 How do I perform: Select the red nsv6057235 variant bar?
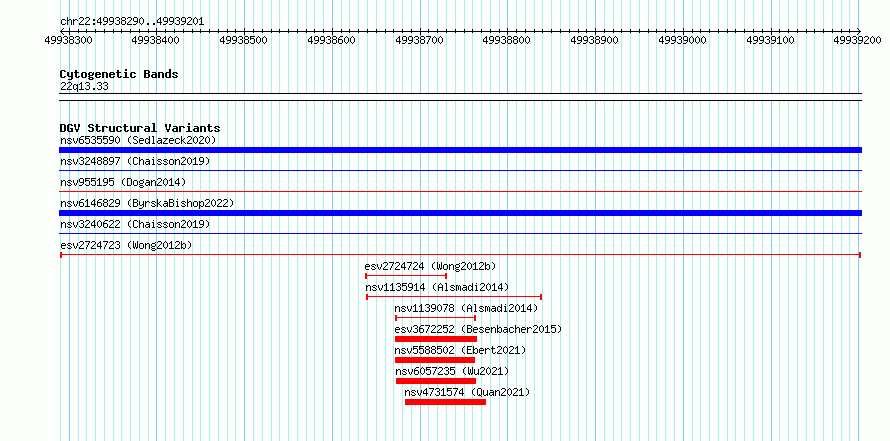(x=436, y=381)
